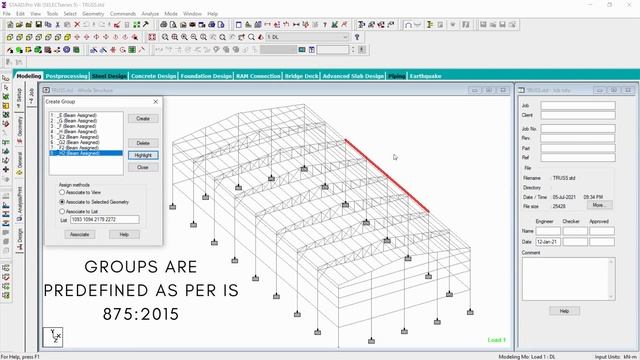Click the hammer icon in the top toolbar

146,24
